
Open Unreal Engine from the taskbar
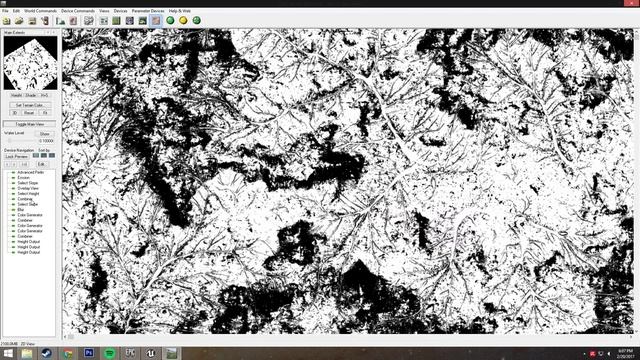[x=151, y=353]
